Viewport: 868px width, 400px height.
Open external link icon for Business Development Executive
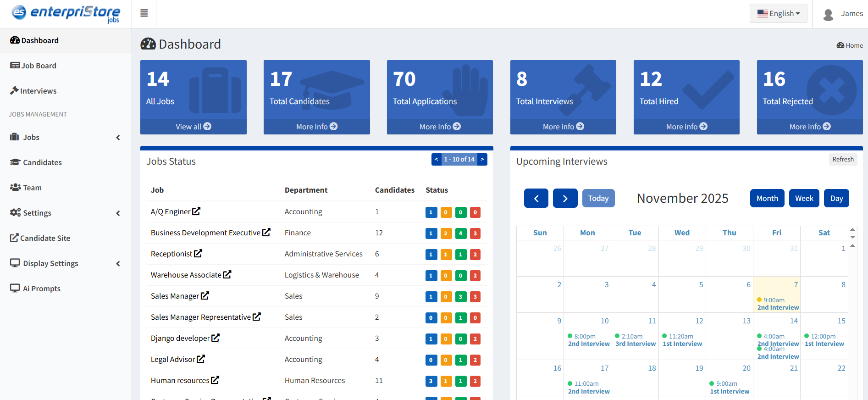[266, 233]
